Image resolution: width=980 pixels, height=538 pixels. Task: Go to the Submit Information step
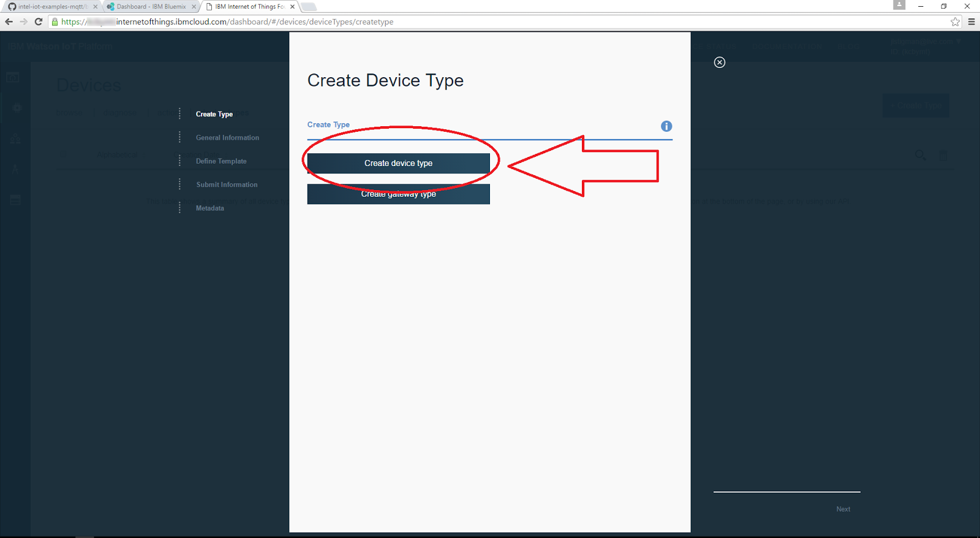[x=227, y=184]
